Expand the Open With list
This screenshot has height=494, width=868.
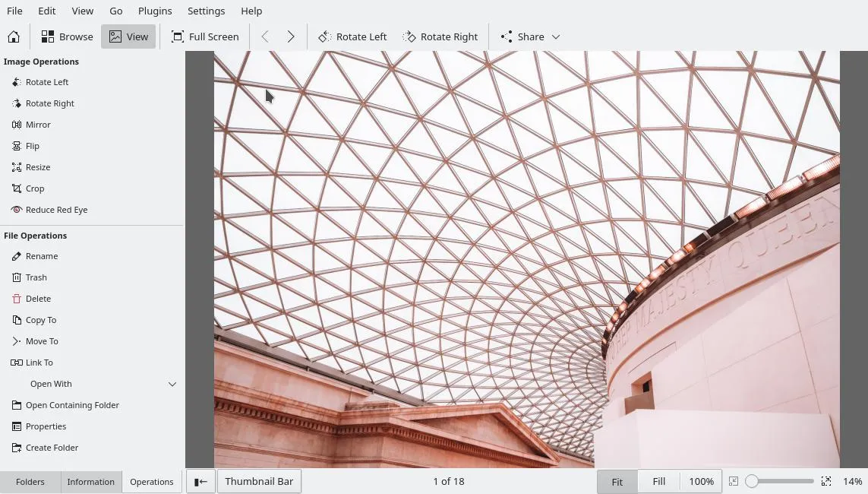click(172, 384)
